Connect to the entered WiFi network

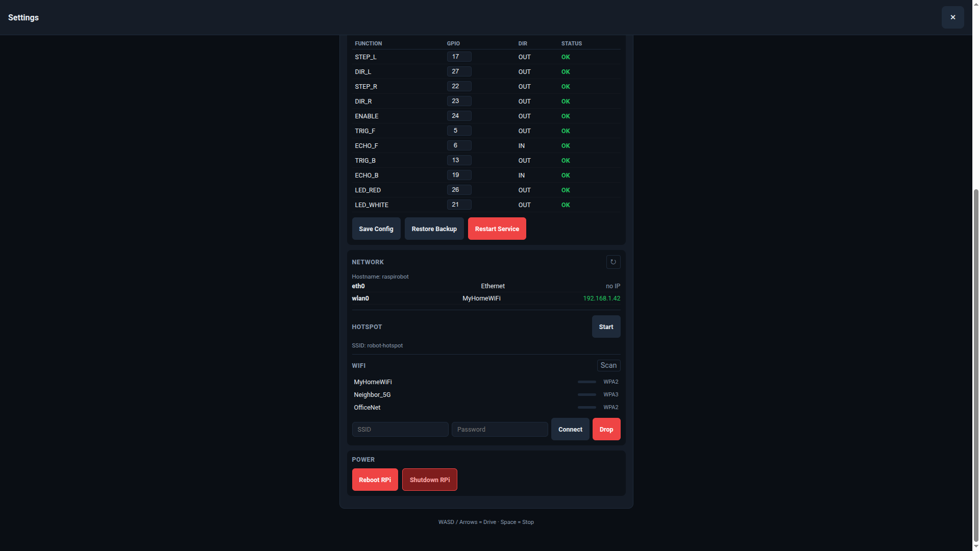click(570, 429)
